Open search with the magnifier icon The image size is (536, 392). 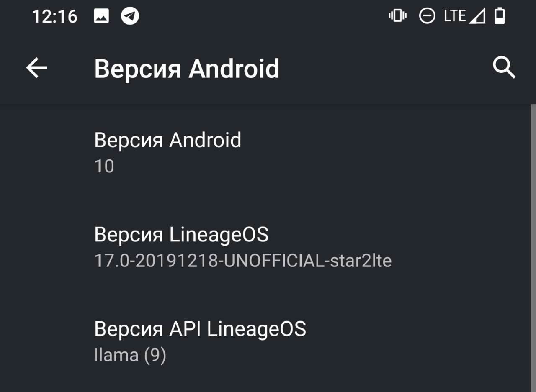point(504,68)
